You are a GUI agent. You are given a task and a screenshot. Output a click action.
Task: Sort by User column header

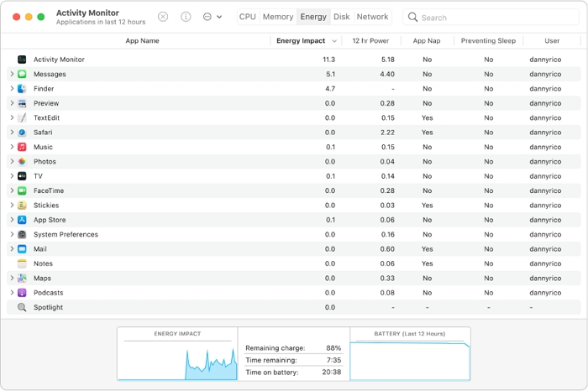(552, 41)
